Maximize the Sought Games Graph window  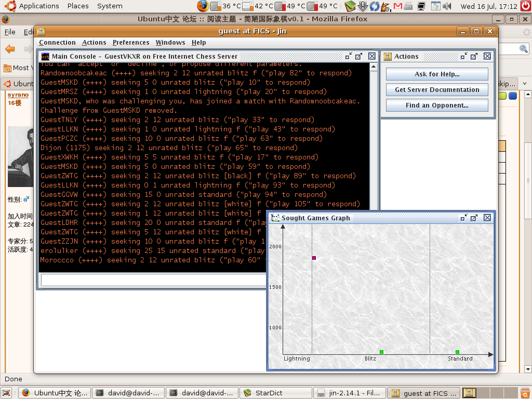tap(474, 218)
